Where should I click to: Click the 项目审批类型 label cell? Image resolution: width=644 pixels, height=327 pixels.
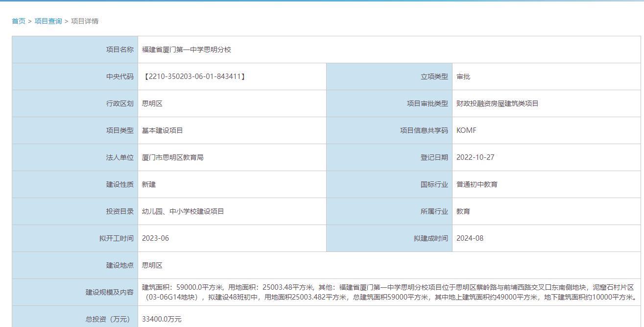click(389, 103)
